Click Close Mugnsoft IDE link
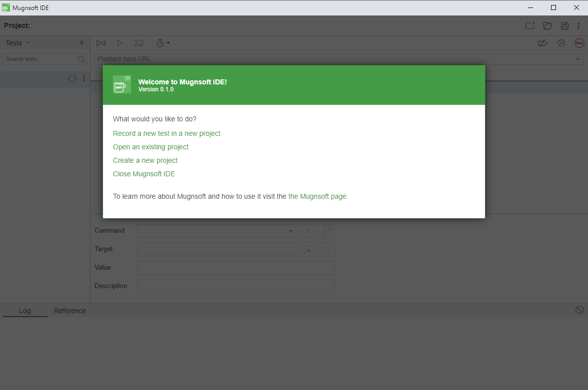588x390 pixels. (x=144, y=174)
